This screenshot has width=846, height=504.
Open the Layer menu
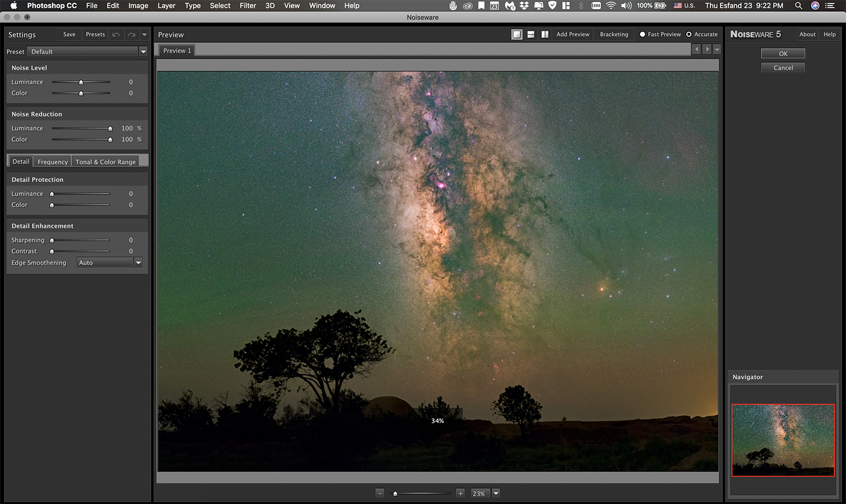[x=166, y=6]
